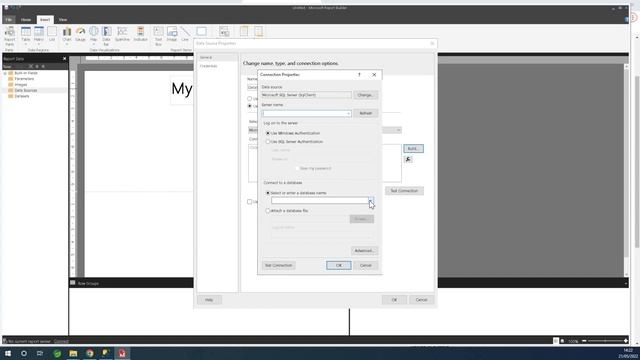This screenshot has width=640, height=360.
Task: Click the Change... data source button
Action: [365, 95]
